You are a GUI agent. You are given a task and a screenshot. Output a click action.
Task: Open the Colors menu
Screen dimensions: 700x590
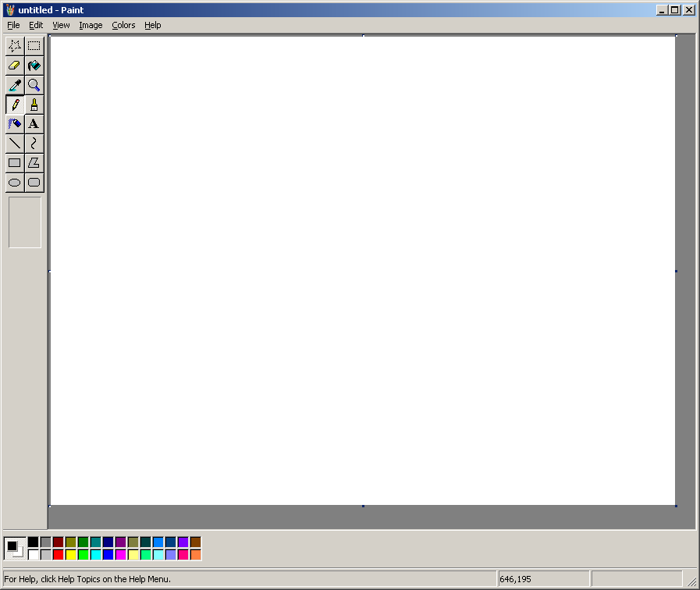pyautogui.click(x=123, y=25)
